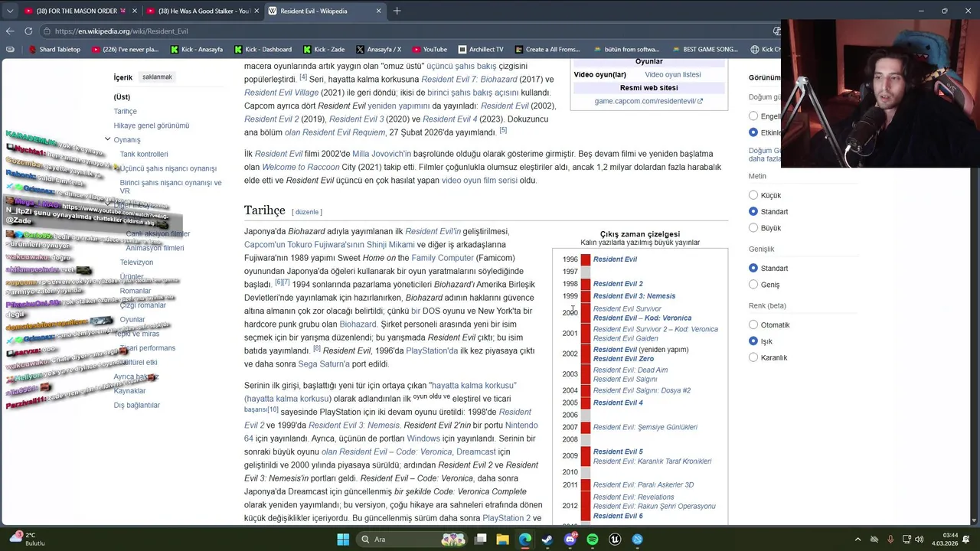Open Unreal Engine from taskbar
This screenshot has width=980, height=551.
tap(615, 540)
